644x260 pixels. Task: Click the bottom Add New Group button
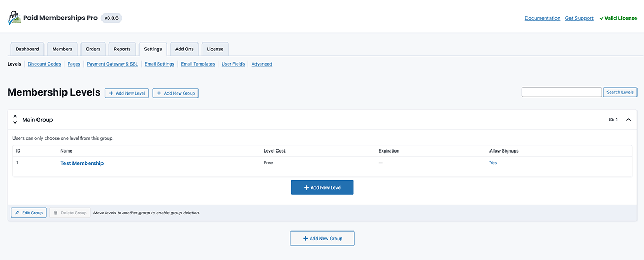point(322,238)
